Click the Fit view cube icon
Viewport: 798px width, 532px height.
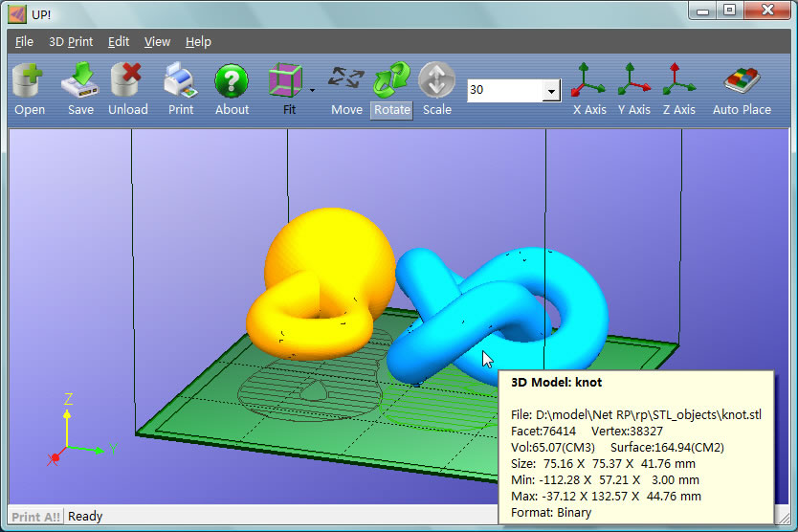285,80
